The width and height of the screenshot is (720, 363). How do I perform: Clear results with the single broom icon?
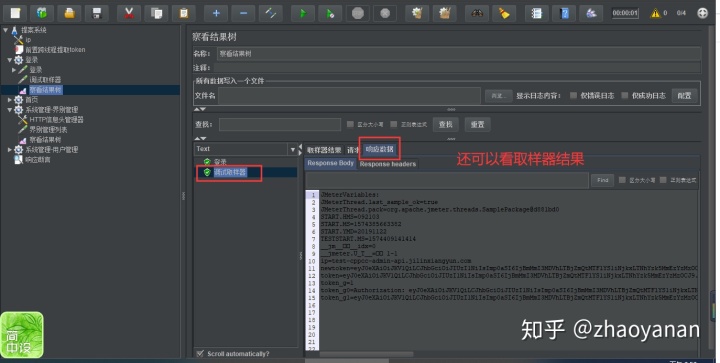(x=417, y=13)
